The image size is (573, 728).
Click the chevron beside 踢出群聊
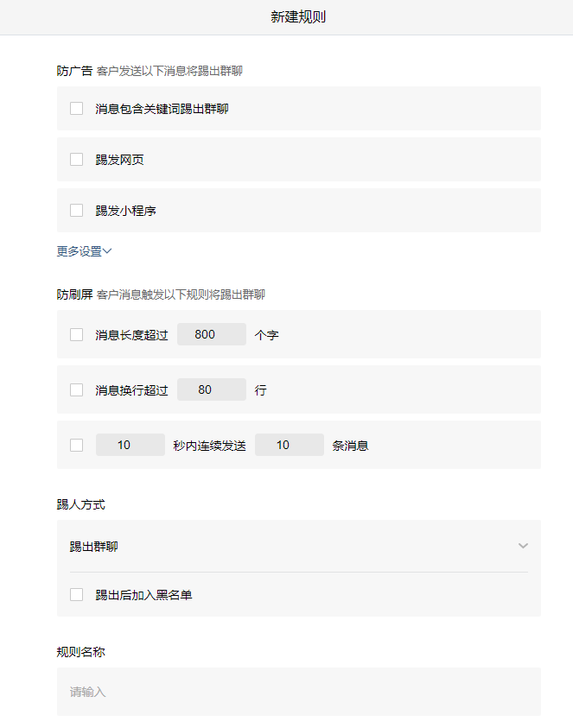coord(523,546)
